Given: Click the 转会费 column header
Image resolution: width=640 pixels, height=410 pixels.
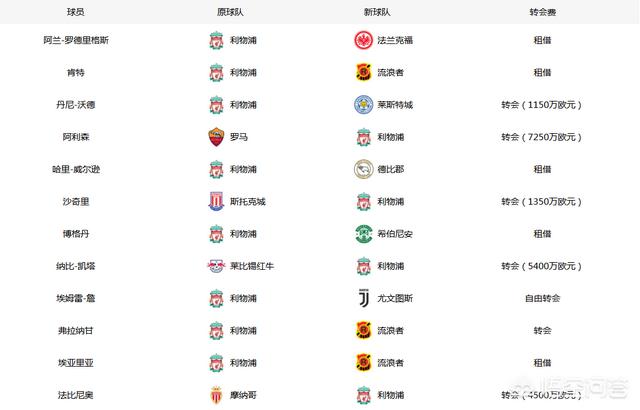Looking at the screenshot, I should (x=542, y=12).
